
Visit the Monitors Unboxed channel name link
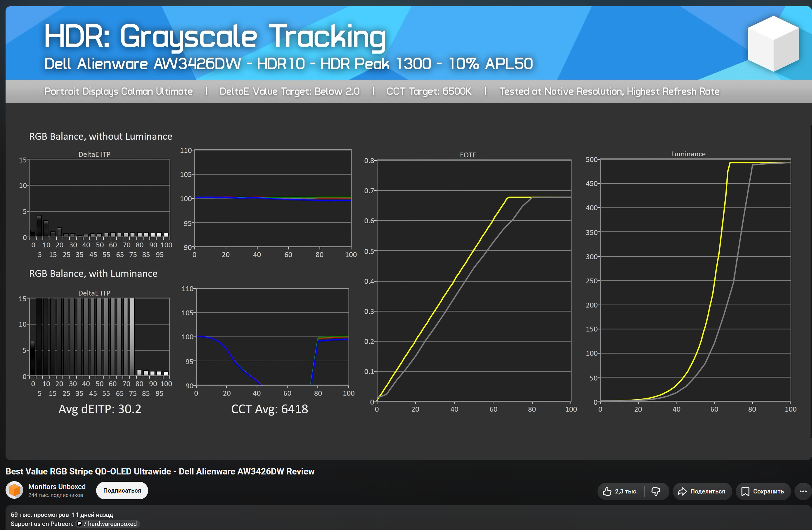tap(57, 486)
